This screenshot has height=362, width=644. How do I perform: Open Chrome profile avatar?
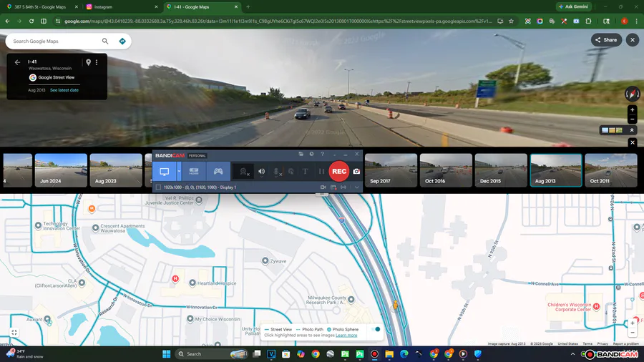pyautogui.click(x=624, y=21)
